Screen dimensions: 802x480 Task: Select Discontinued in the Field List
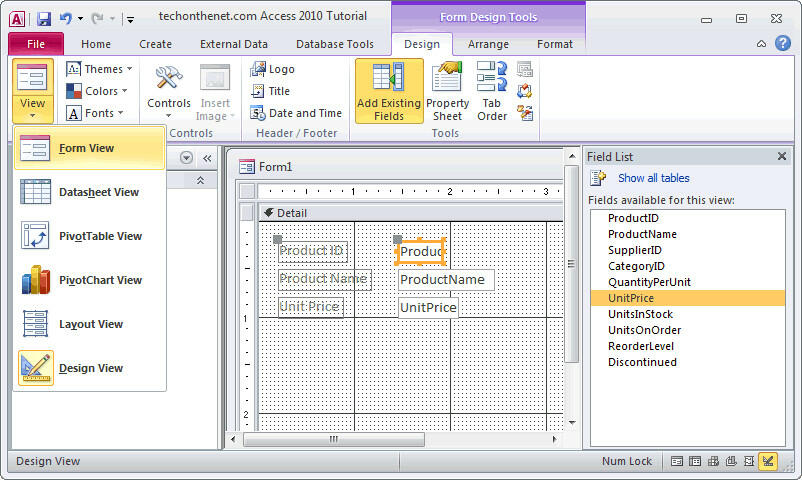[x=687, y=362]
